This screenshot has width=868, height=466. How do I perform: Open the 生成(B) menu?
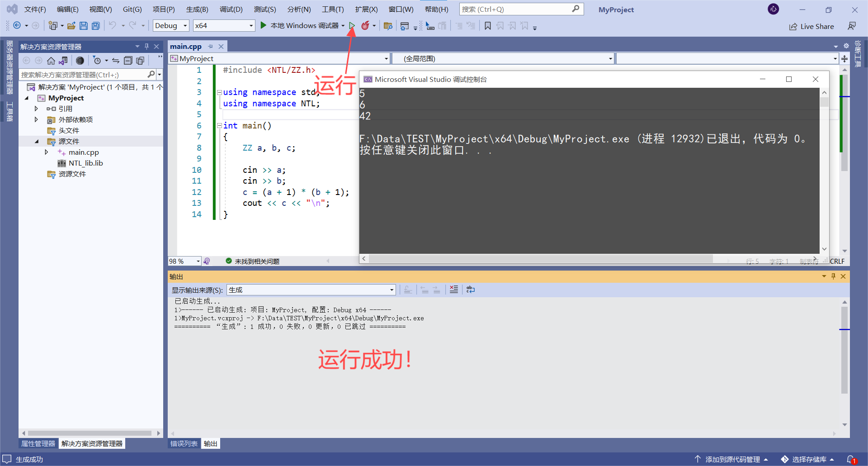[x=197, y=9]
